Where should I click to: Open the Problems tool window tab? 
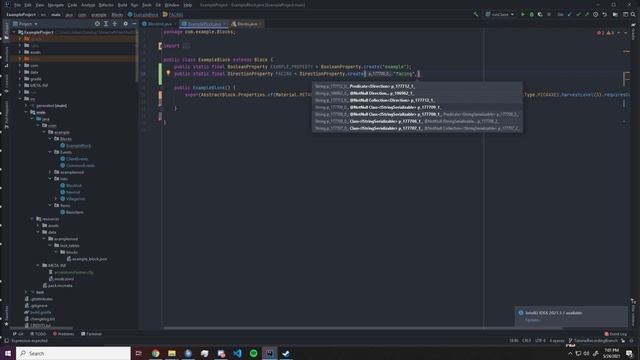(x=64, y=334)
